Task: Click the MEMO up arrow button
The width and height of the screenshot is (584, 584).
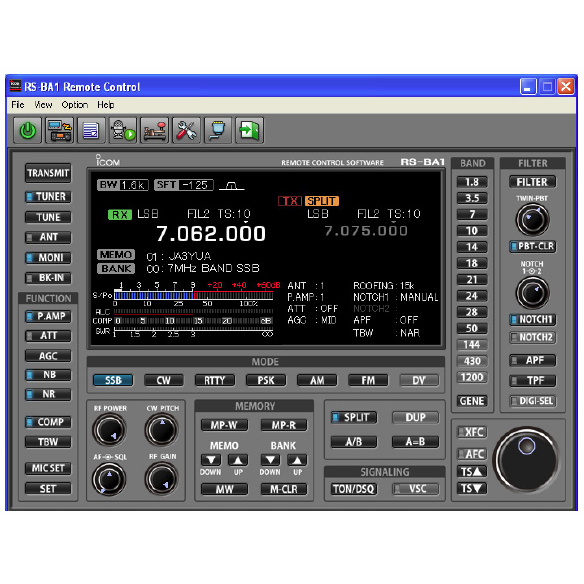Action: click(238, 460)
